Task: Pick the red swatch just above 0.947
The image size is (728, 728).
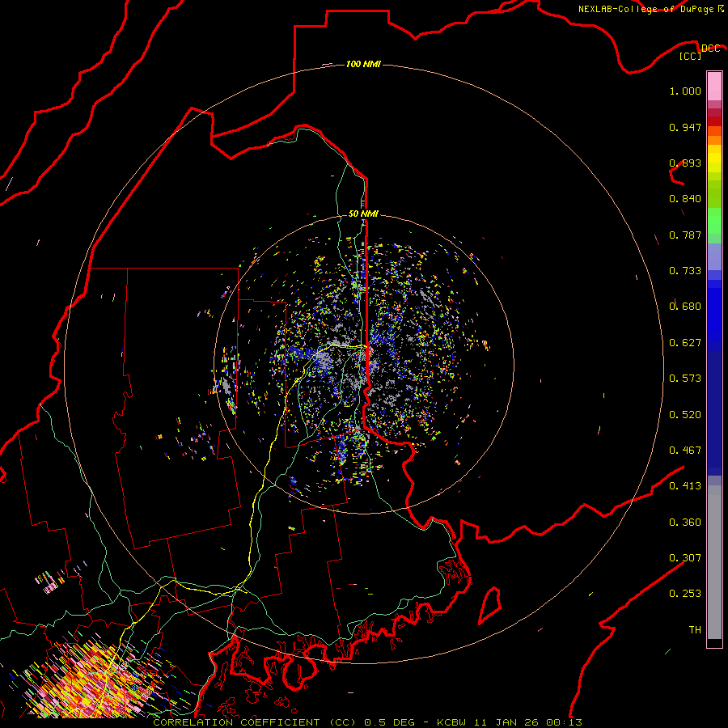Action: tap(714, 121)
